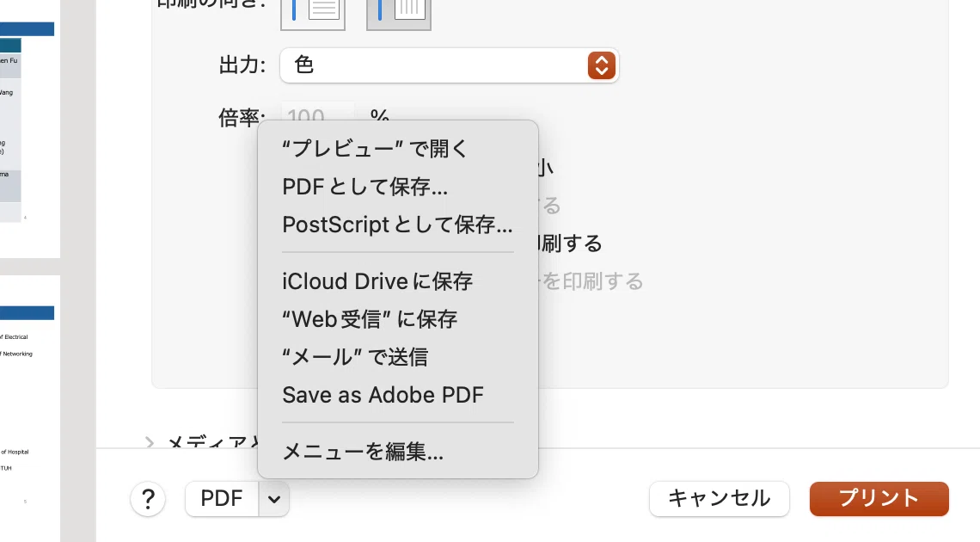Toggle the PDF menu arrow button
Screen dimensions: 980x542
pos(273,499)
